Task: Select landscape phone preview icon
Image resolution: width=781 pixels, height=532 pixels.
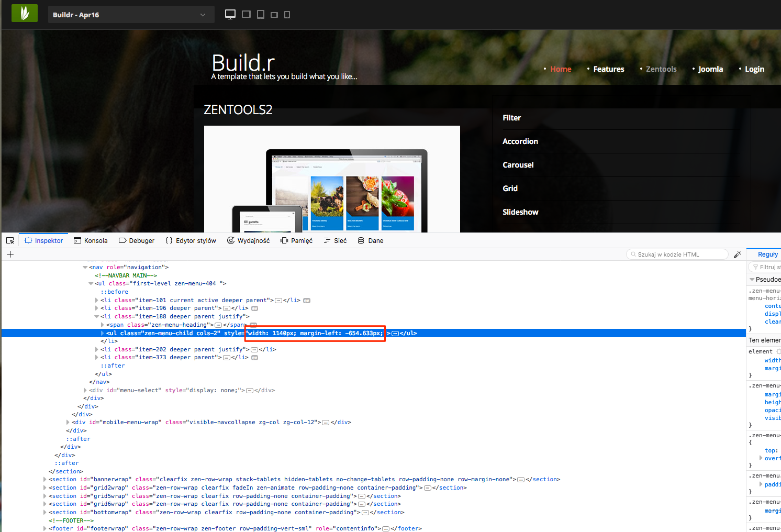Action: pyautogui.click(x=274, y=15)
